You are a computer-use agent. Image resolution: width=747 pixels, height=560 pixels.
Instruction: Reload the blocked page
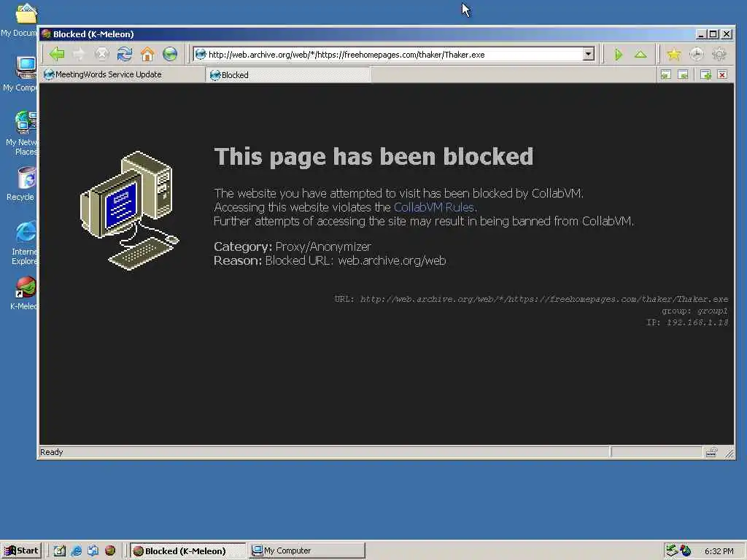[x=125, y=54]
